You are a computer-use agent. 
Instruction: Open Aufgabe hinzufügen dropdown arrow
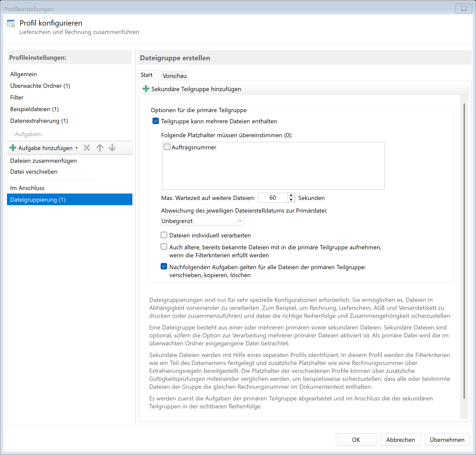(77, 148)
